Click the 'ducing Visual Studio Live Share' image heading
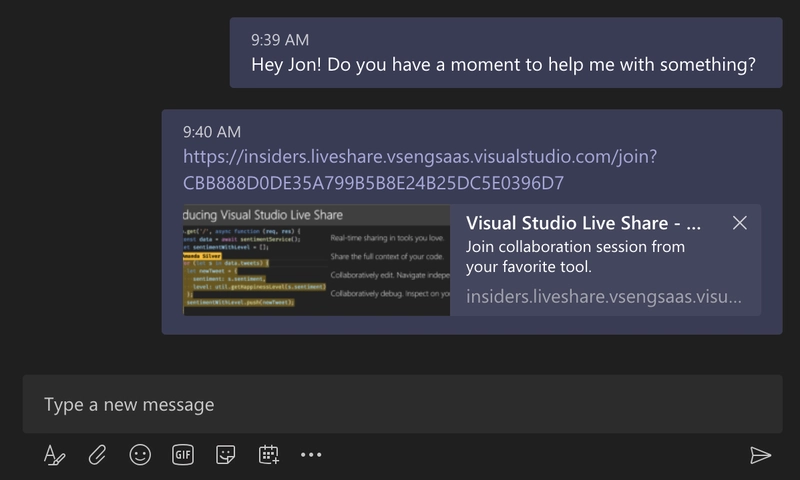This screenshot has height=480, width=800. click(x=263, y=215)
